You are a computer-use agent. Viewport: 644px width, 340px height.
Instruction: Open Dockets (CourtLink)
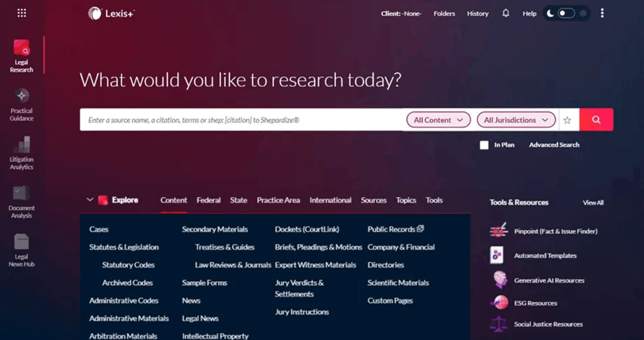[x=307, y=229]
